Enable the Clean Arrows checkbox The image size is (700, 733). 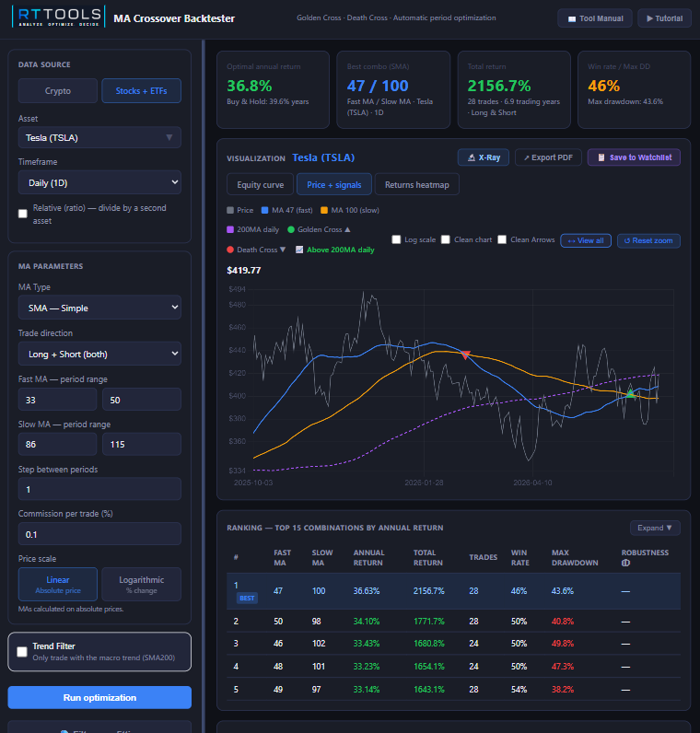pyautogui.click(x=502, y=239)
